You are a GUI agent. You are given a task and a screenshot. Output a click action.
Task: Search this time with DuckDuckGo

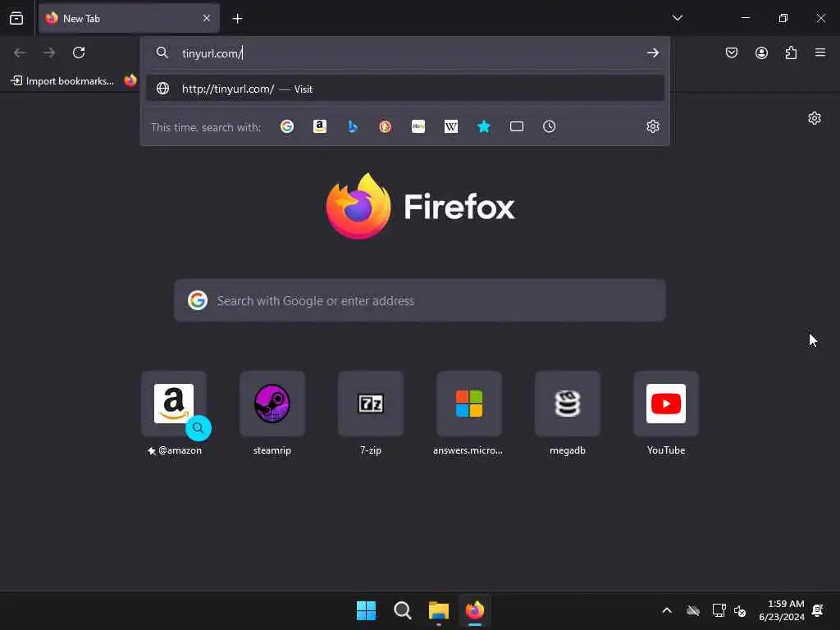386,126
